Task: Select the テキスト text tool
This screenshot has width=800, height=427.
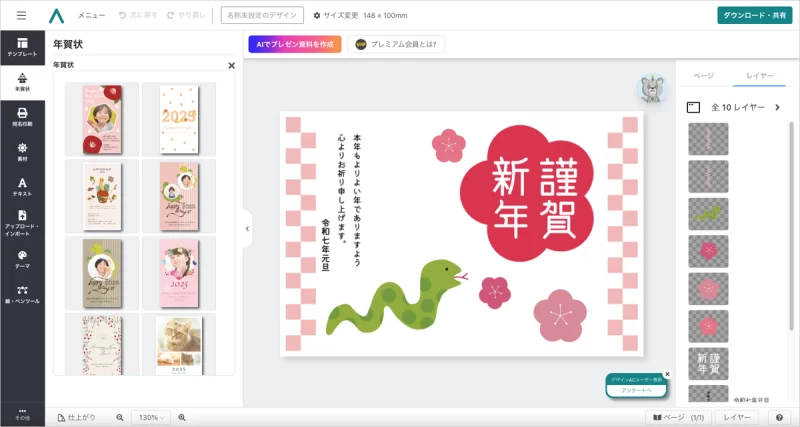Action: pos(22,186)
